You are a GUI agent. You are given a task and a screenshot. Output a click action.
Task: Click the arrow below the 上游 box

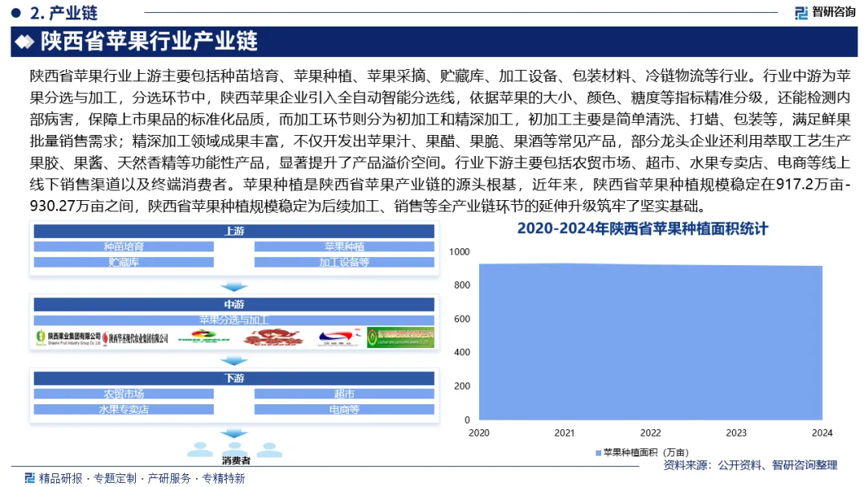pyautogui.click(x=234, y=287)
